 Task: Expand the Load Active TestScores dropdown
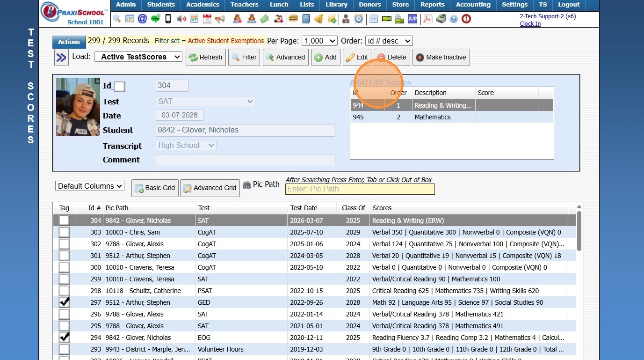(138, 57)
